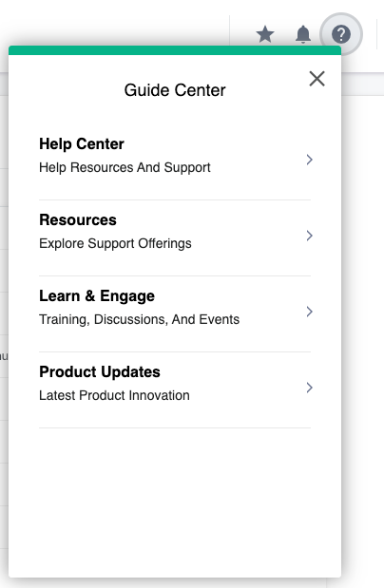The image size is (384, 588).
Task: Close the Guide Center panel
Action: point(317,79)
